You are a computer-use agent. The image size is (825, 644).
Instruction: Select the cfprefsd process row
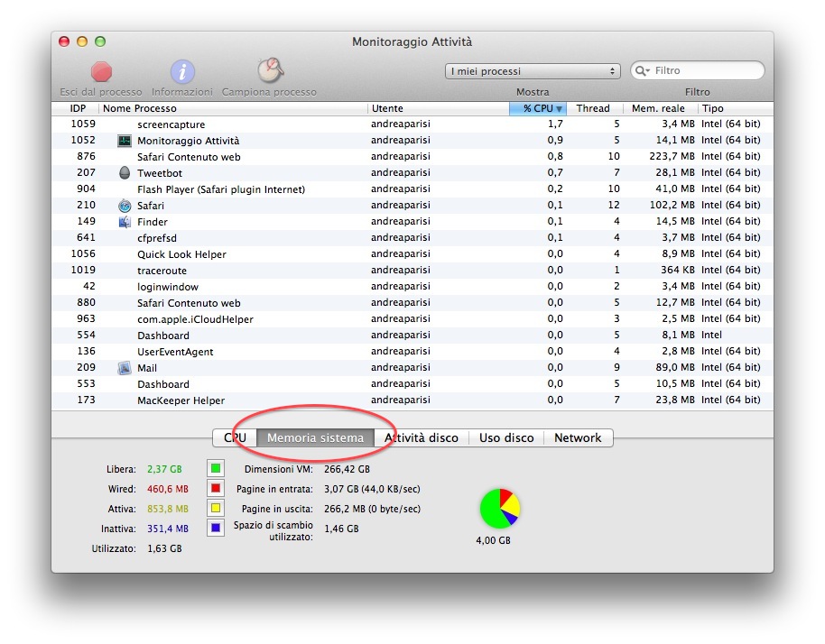pos(412,237)
